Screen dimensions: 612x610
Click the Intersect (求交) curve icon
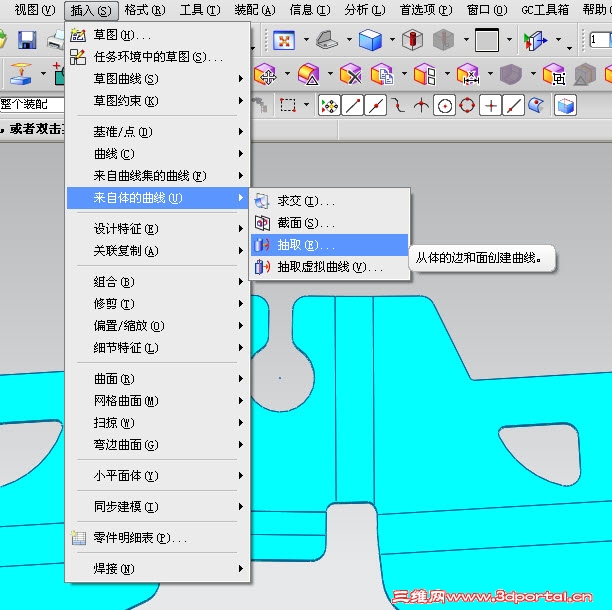coord(262,201)
